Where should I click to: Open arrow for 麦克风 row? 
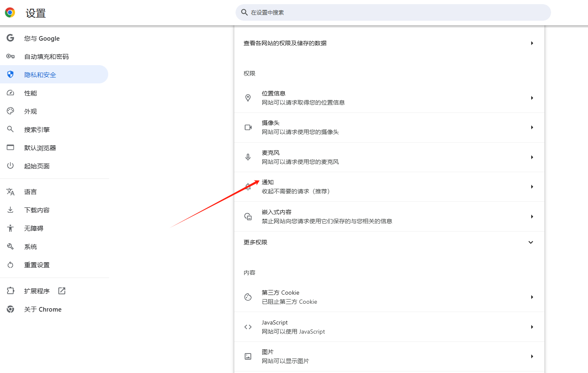coord(532,157)
